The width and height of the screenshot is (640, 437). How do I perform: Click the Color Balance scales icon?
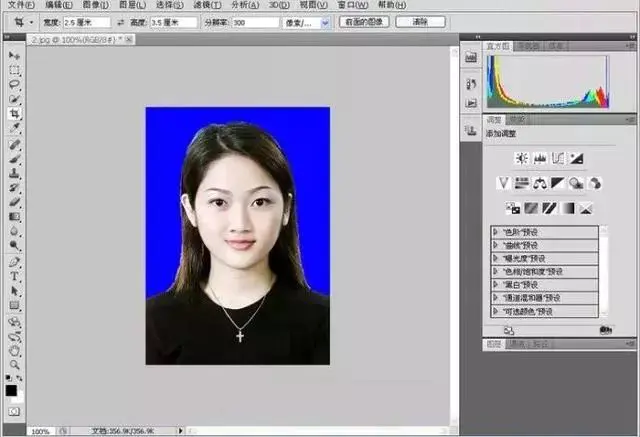pos(540,182)
